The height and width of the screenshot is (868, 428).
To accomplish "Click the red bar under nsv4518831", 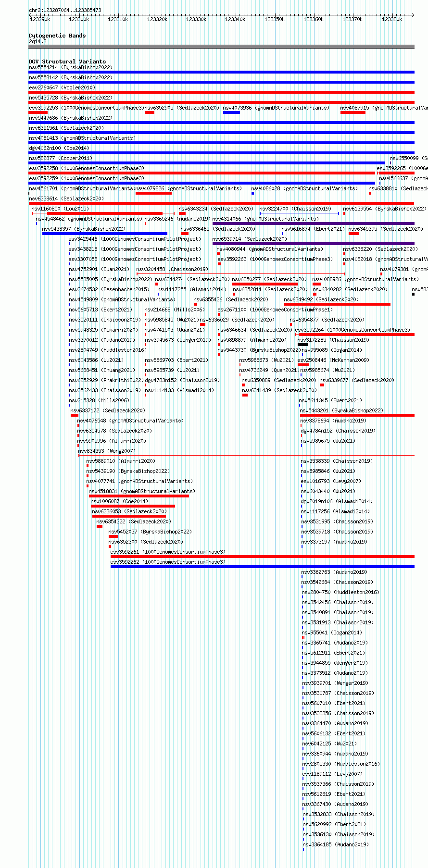I will click(139, 496).
